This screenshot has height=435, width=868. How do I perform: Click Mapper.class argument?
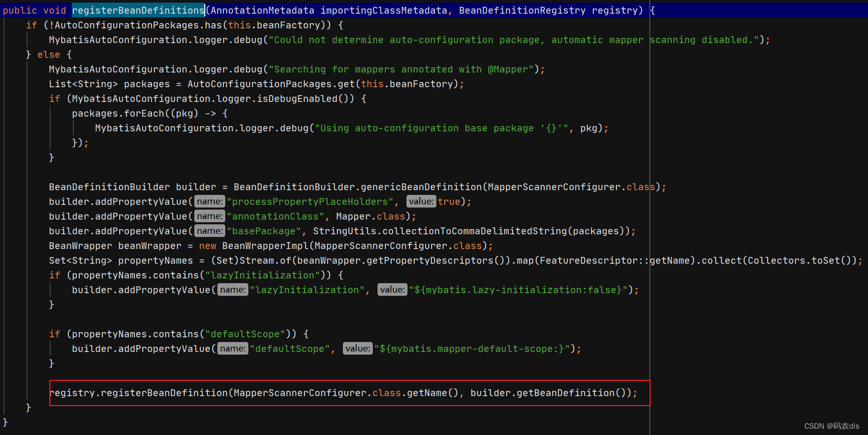tap(371, 216)
